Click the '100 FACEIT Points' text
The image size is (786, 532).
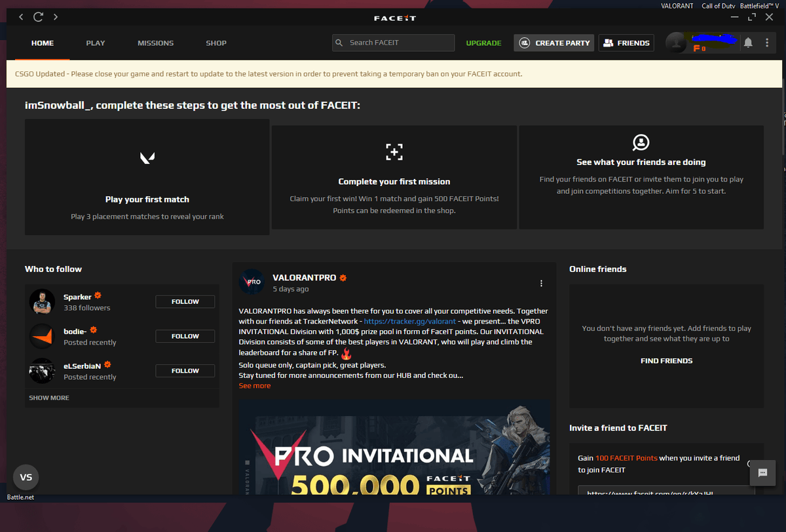click(626, 458)
